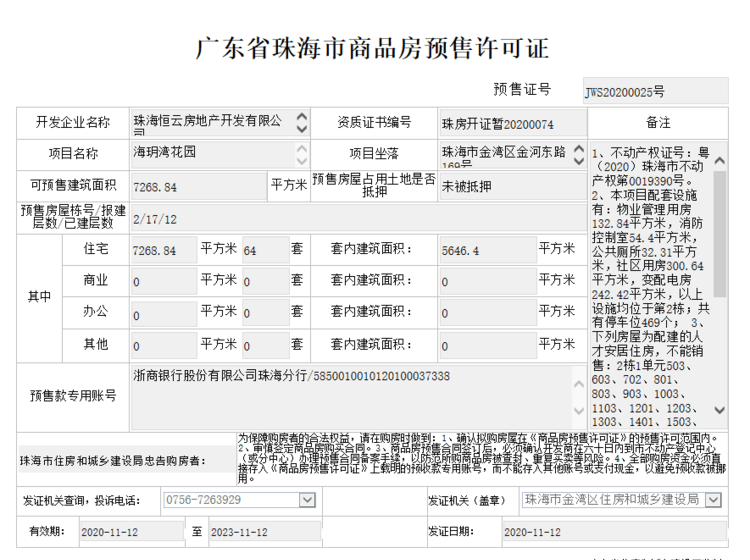The image size is (750, 560).
Task: Click the project location field's up arrow
Action: click(x=579, y=147)
